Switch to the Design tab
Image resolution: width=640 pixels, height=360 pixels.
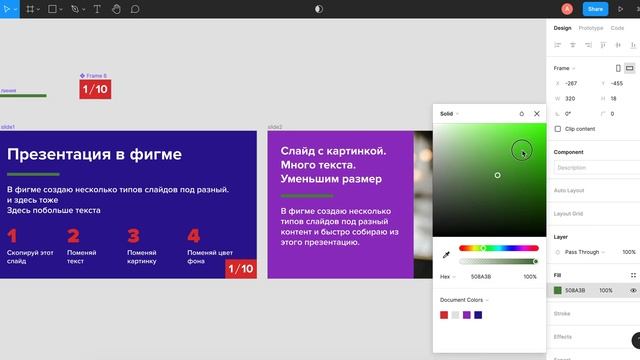(562, 28)
